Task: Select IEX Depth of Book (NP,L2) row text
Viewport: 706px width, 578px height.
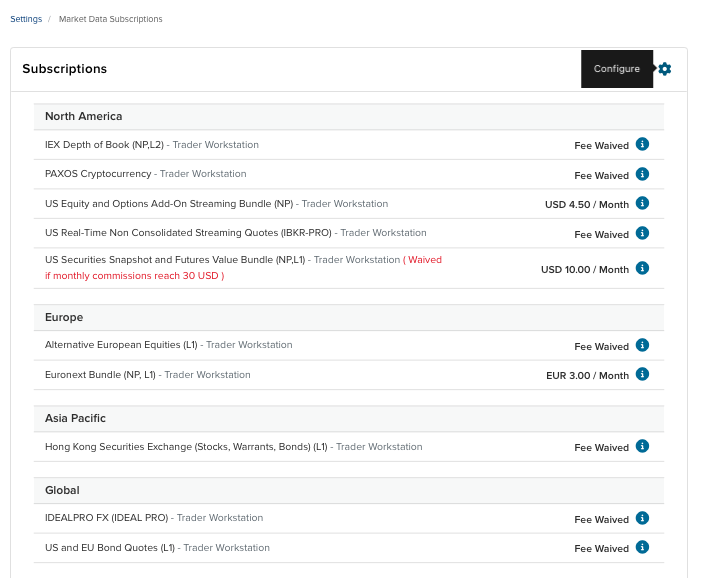Action: point(104,145)
